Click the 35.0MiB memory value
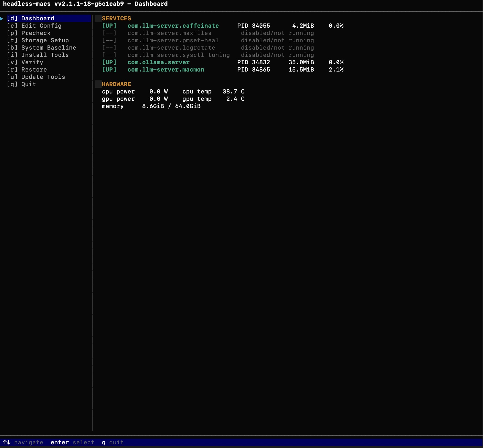 301,62
